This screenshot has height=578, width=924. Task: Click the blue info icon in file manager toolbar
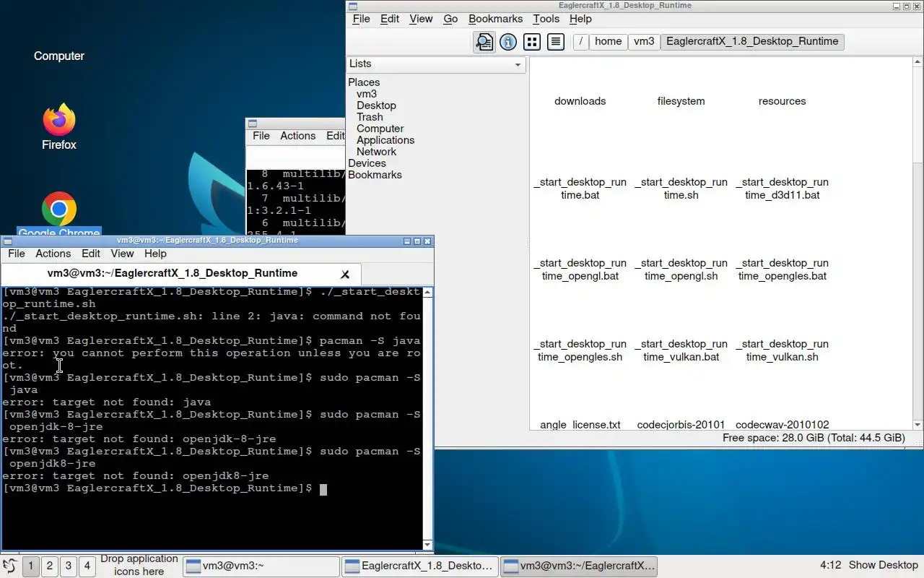click(508, 42)
